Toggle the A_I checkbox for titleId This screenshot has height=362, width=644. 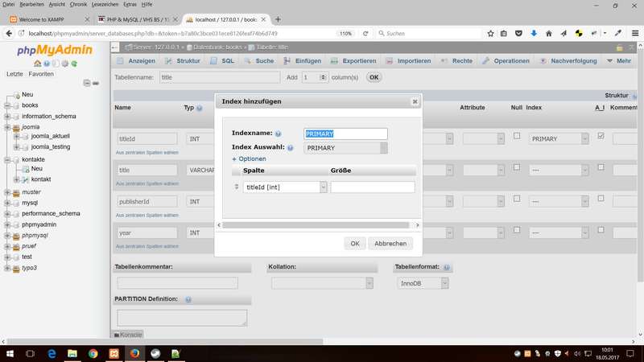pyautogui.click(x=601, y=136)
